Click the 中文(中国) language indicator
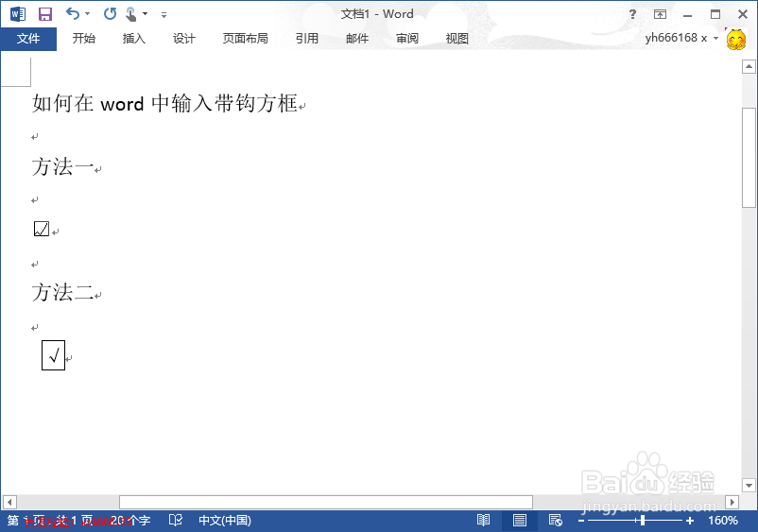758x532 pixels. tap(225, 521)
